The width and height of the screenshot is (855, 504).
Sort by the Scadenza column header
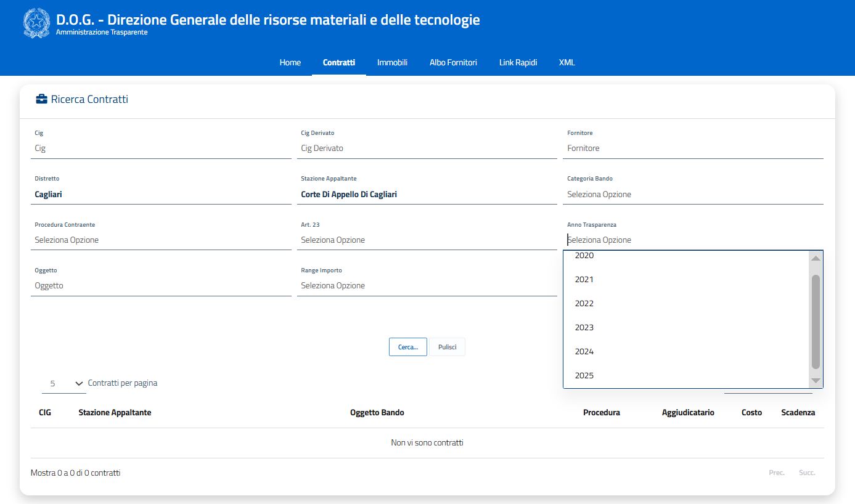798,413
